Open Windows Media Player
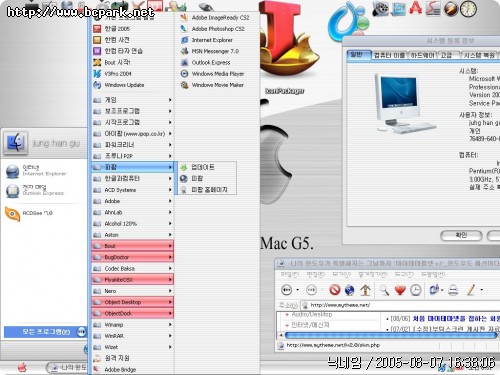The image size is (500, 375). point(212,74)
